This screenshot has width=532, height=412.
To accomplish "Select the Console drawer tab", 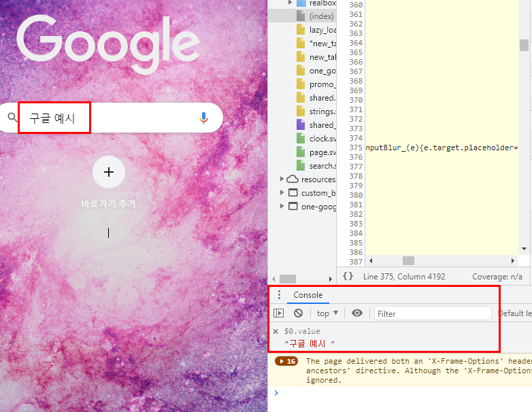I will [x=307, y=295].
